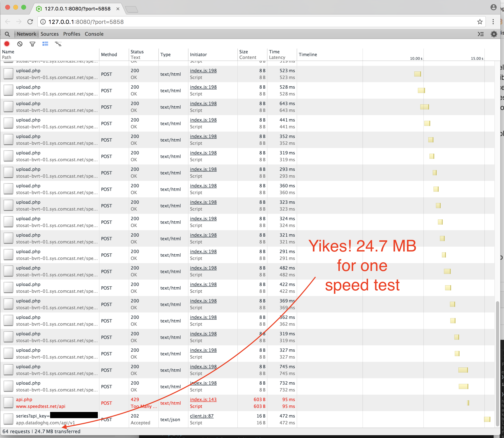Switch to the Profiles tab

point(72,34)
